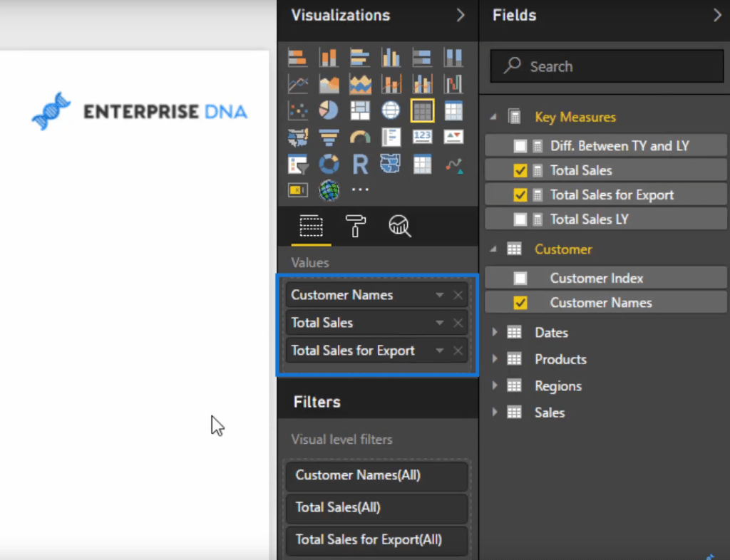Check the Customer Index checkbox
The image size is (730, 560).
[x=520, y=278]
